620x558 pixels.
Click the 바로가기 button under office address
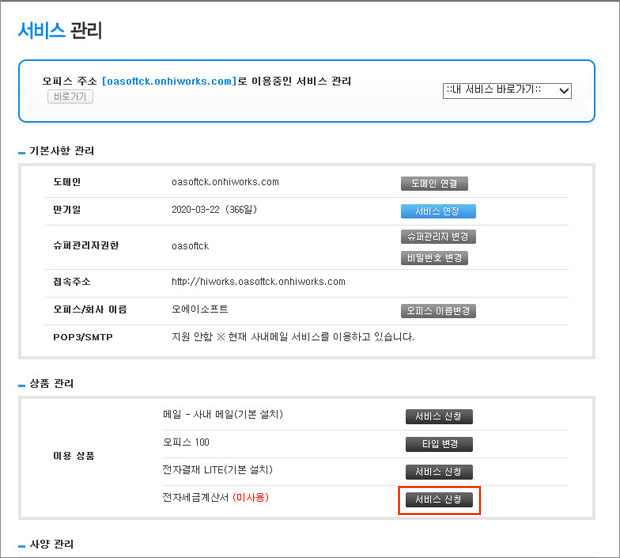click(x=70, y=96)
